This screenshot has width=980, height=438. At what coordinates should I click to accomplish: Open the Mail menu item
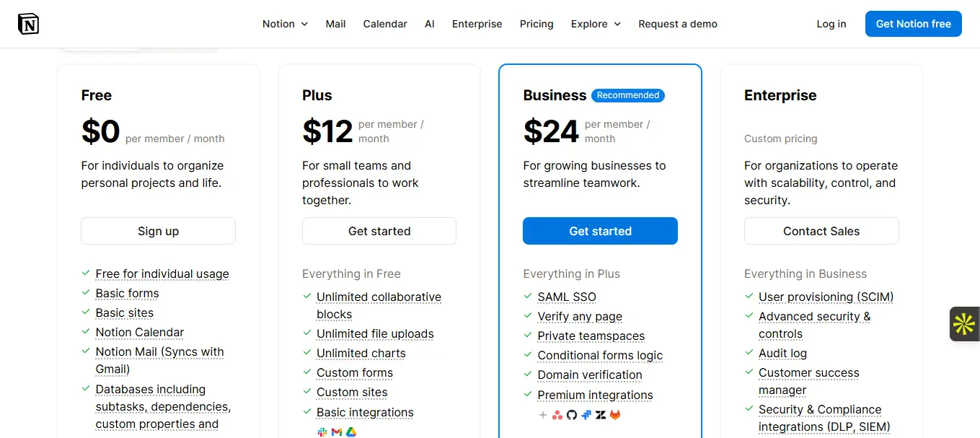[335, 24]
